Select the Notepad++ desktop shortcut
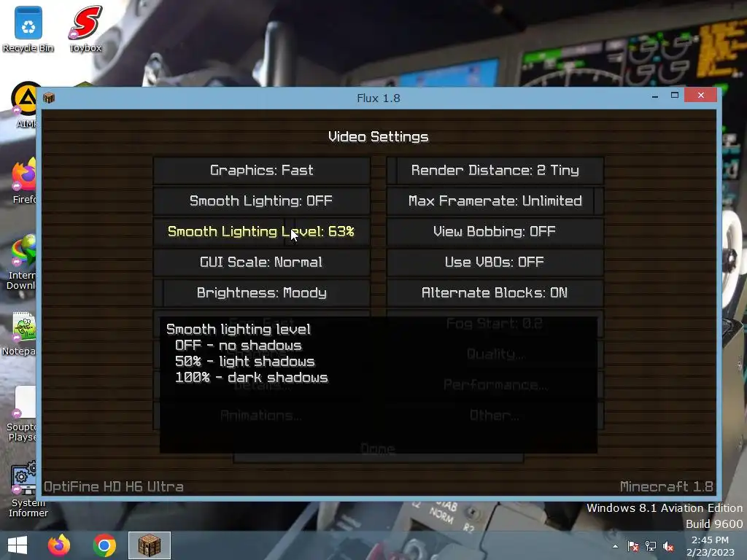The image size is (747, 560). (x=20, y=334)
